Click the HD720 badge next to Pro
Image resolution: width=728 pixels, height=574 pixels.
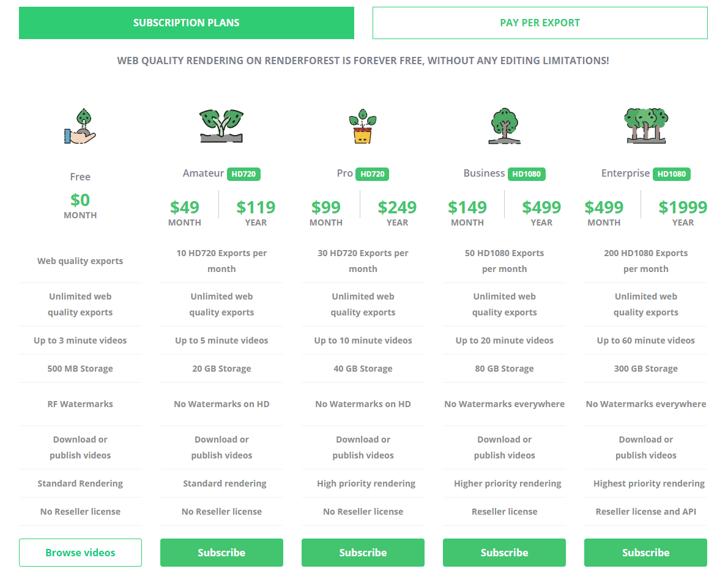tap(373, 174)
